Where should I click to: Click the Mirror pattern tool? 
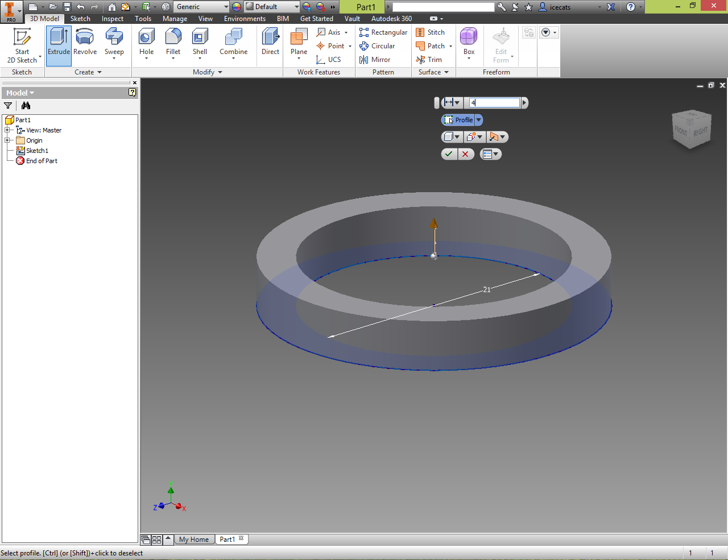point(375,60)
